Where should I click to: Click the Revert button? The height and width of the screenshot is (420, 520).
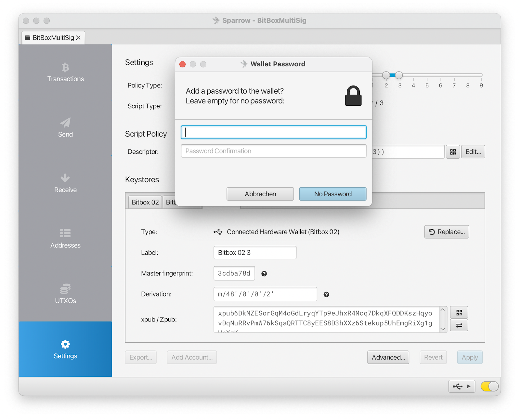433,357
